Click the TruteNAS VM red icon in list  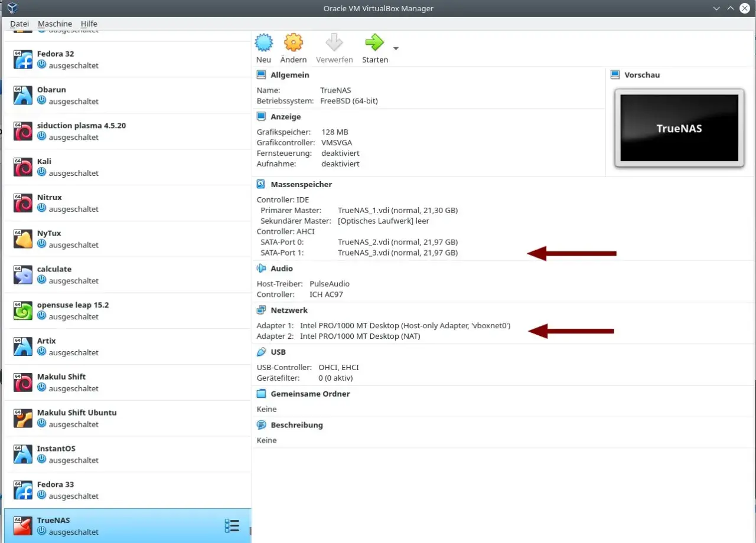[x=23, y=526]
